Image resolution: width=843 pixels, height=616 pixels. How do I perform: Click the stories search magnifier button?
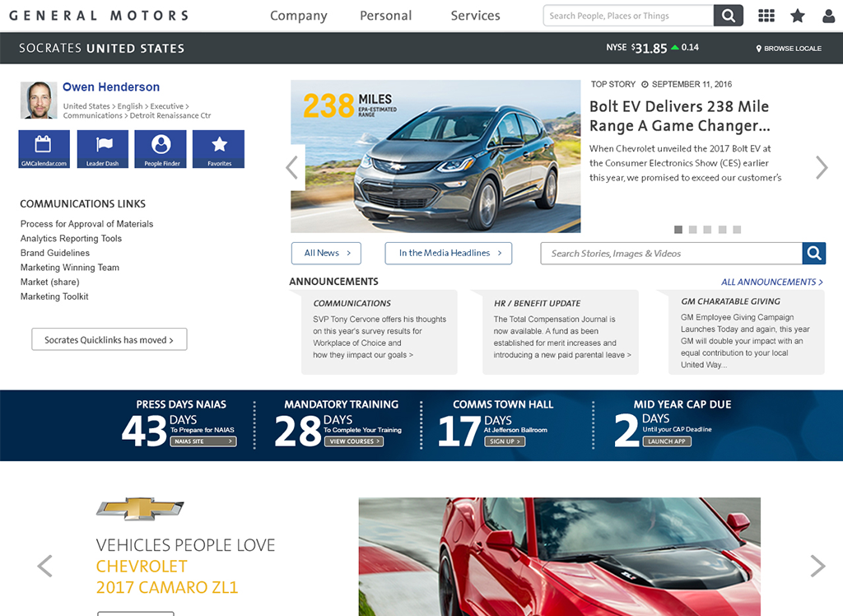(814, 253)
